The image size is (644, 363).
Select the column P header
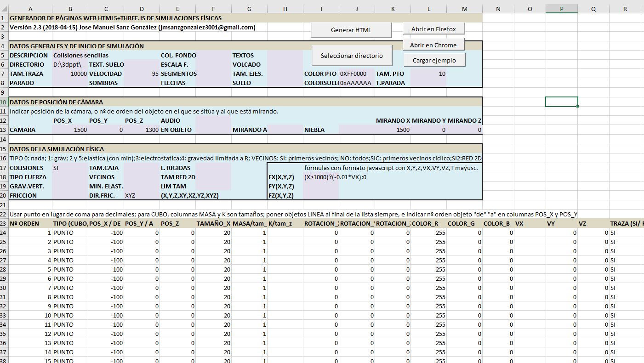[561, 9]
